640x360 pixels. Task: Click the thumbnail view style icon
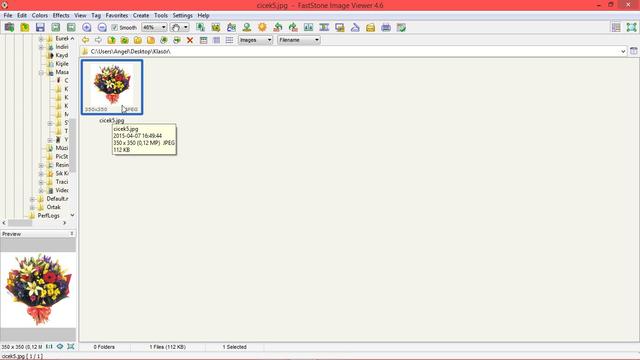203,40
